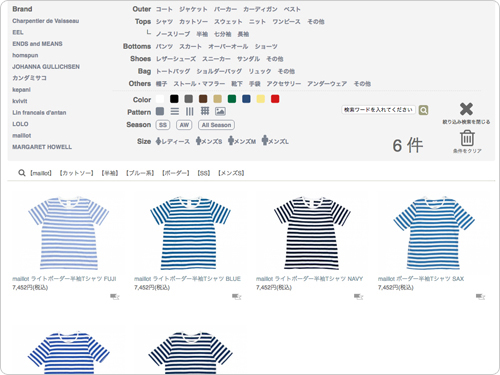Image resolution: width=500 pixels, height=375 pixels.
Task: Filter by brand kepani
Action: [x=21, y=90]
